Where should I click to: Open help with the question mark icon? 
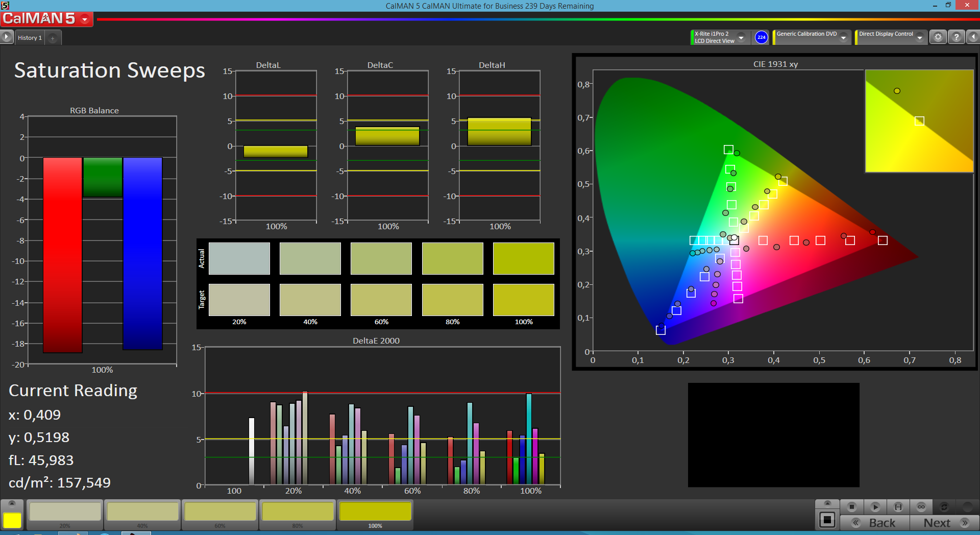956,37
